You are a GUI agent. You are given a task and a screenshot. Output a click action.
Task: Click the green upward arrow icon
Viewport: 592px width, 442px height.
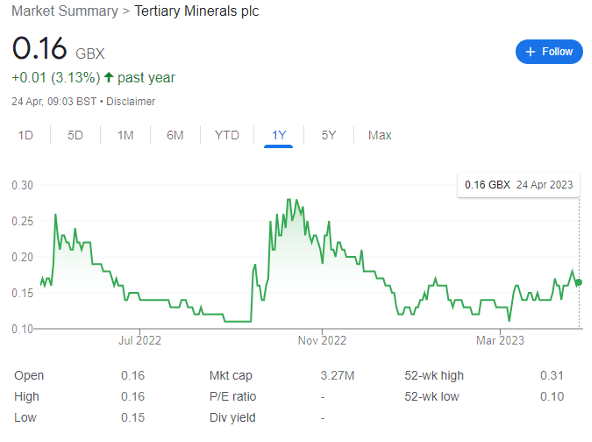[109, 77]
